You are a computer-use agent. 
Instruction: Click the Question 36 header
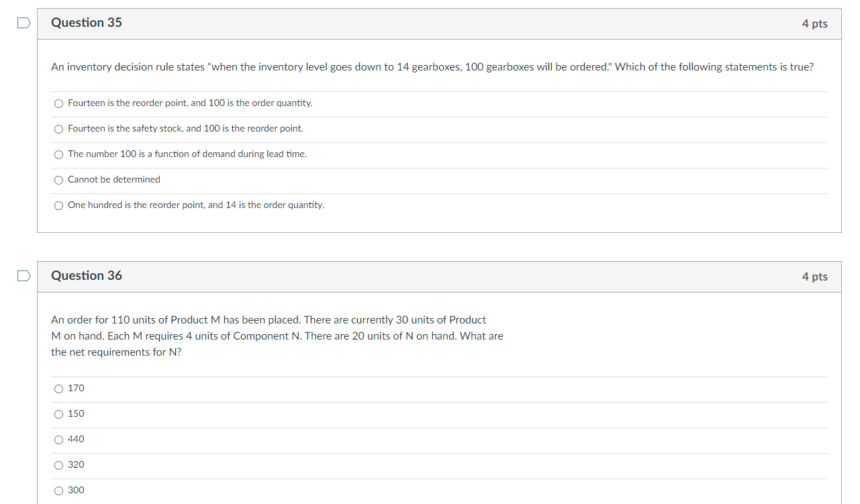point(87,275)
